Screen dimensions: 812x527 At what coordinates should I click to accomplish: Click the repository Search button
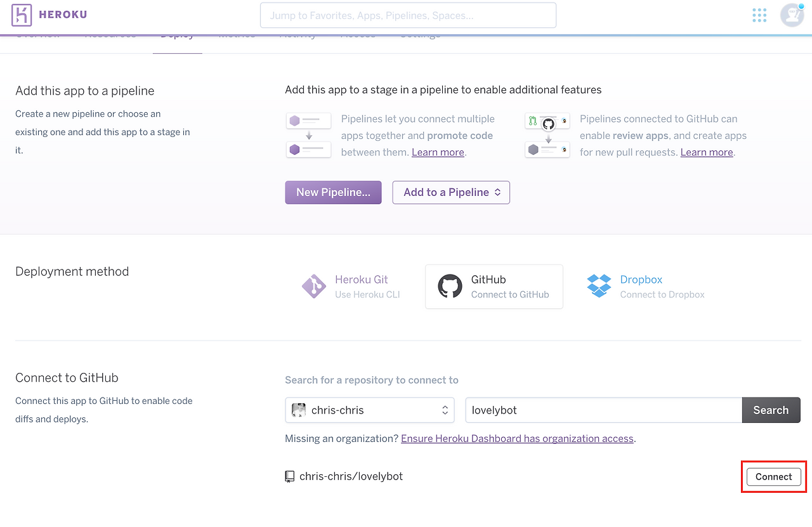771,410
